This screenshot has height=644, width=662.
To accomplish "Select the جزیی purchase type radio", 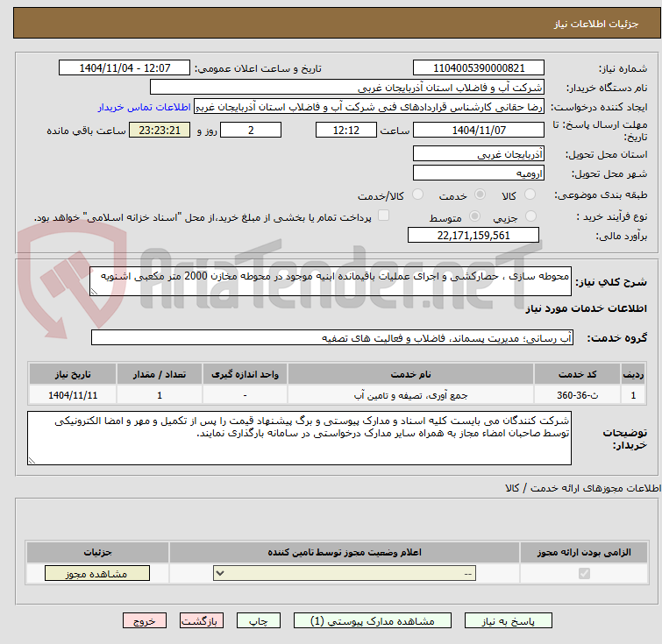I will click(x=530, y=216).
